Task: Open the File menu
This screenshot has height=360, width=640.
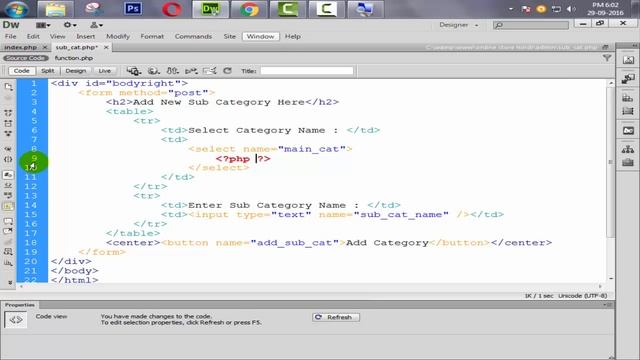Action: (11, 36)
